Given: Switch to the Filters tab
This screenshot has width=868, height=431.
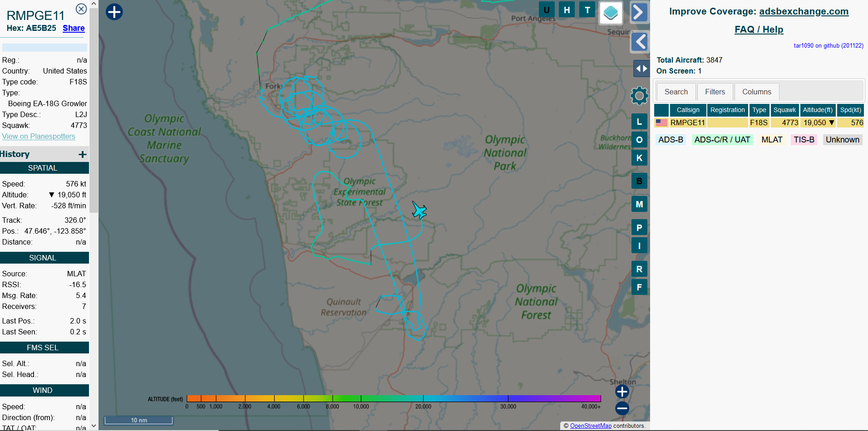Looking at the screenshot, I should point(715,92).
